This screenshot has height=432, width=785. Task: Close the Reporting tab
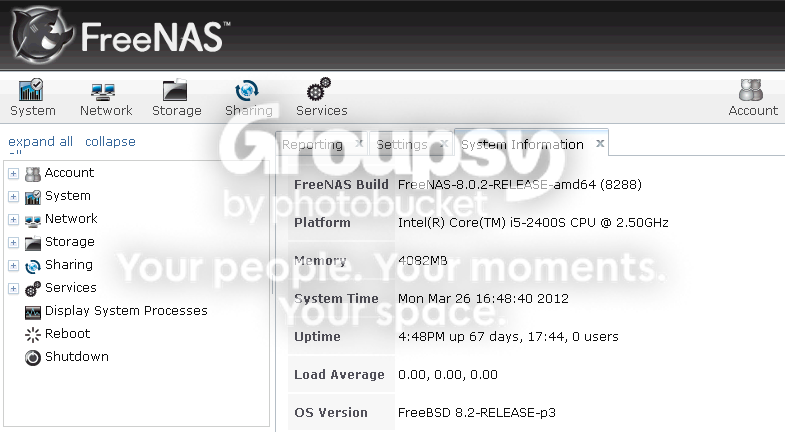pos(359,144)
